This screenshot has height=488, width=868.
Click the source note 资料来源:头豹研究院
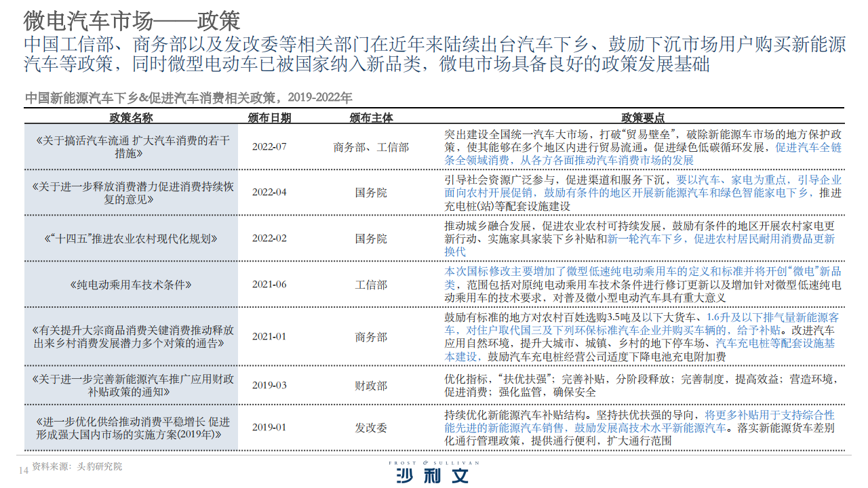point(77,467)
